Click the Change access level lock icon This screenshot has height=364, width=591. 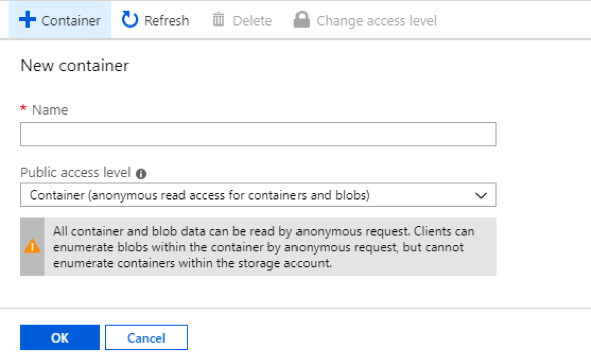click(302, 20)
